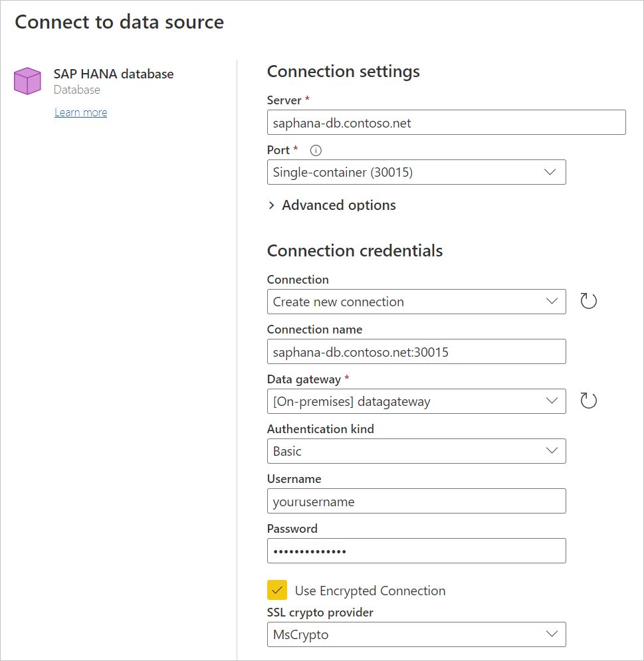Open the Learn more link
The height and width of the screenshot is (661, 644).
[x=80, y=112]
